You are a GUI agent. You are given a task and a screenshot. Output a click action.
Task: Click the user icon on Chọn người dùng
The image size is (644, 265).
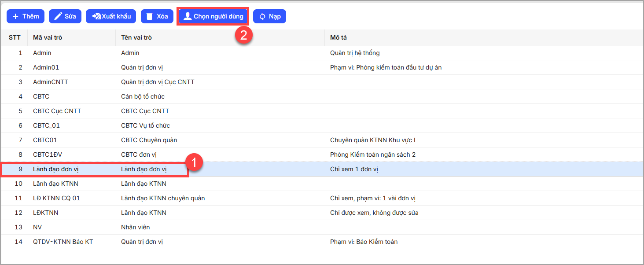[188, 16]
